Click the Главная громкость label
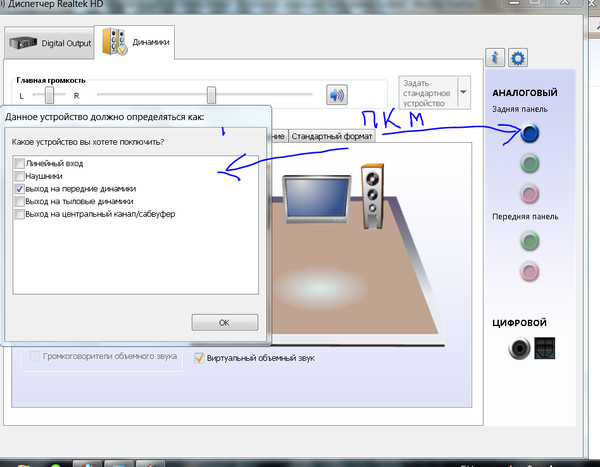 pos(51,80)
